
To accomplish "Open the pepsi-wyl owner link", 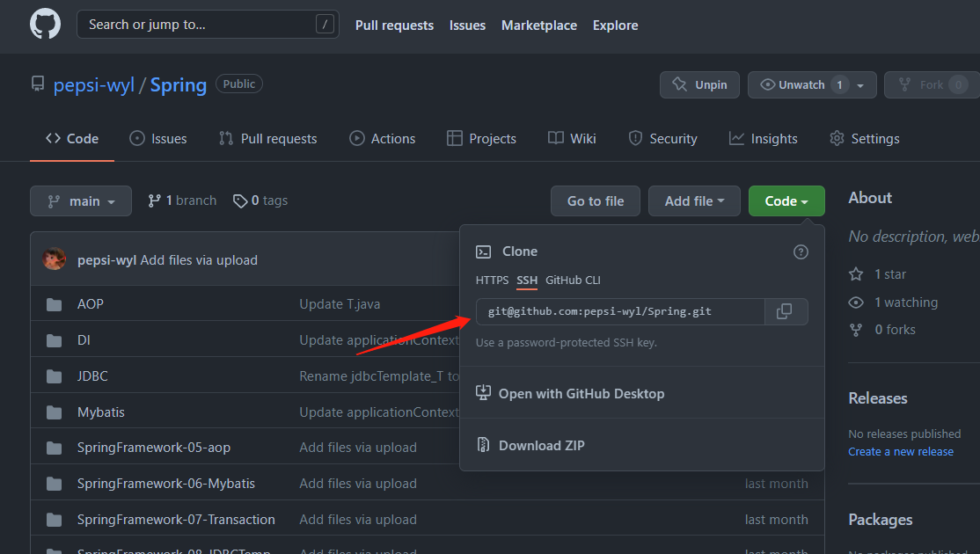I will tap(94, 85).
